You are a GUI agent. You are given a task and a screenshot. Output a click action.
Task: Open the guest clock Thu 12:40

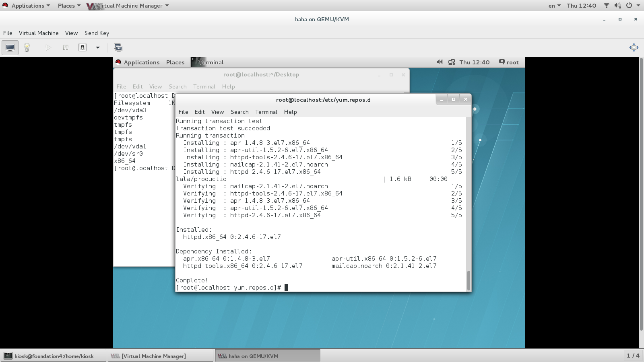point(474,62)
